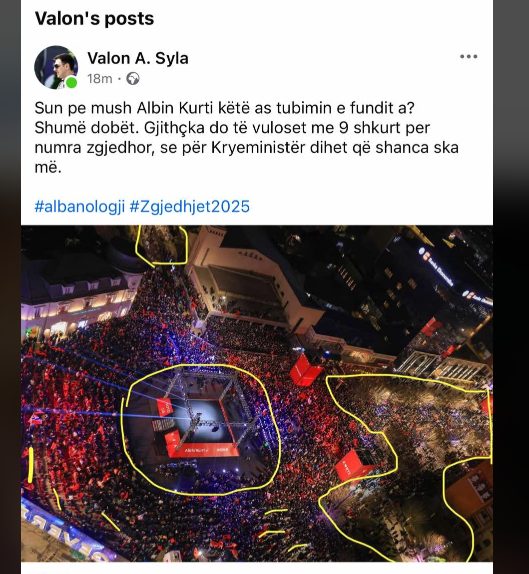The image size is (529, 574).
Task: Click the blue lettered signage at photo's bottom-left
Action: (62, 527)
